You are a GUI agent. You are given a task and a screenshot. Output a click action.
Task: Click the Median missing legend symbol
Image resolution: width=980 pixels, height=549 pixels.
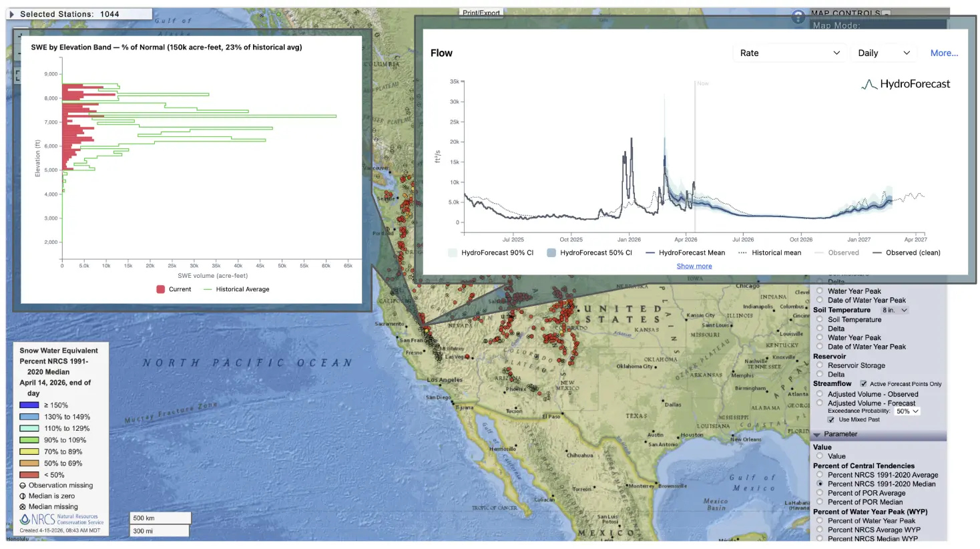click(x=23, y=507)
